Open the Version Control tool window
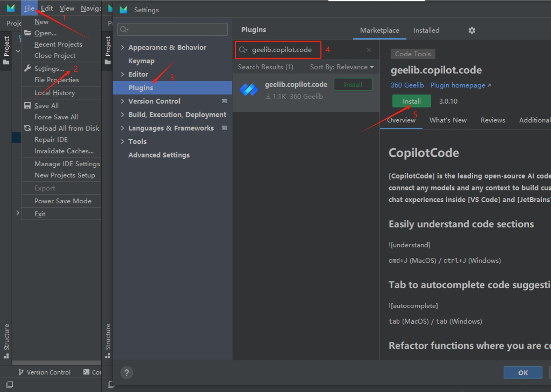This screenshot has width=551, height=392. click(44, 372)
